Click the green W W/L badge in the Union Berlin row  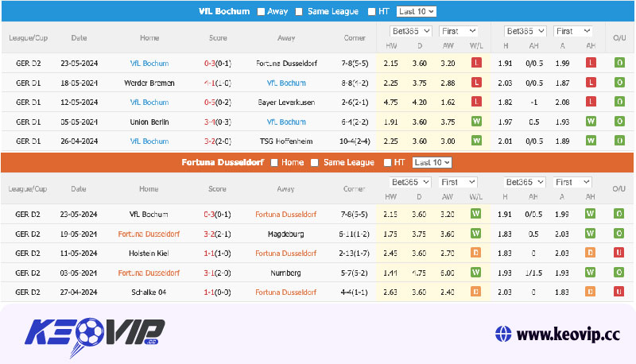(x=476, y=121)
